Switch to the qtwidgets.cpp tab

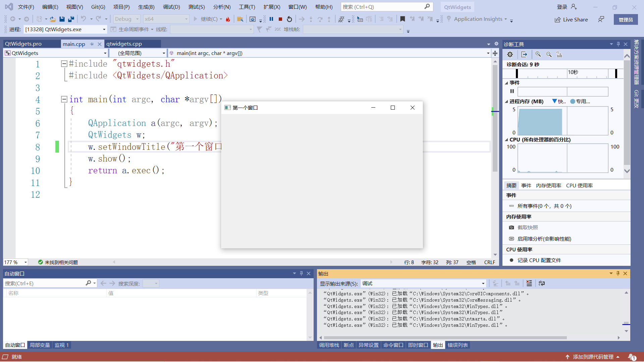pyautogui.click(x=124, y=44)
